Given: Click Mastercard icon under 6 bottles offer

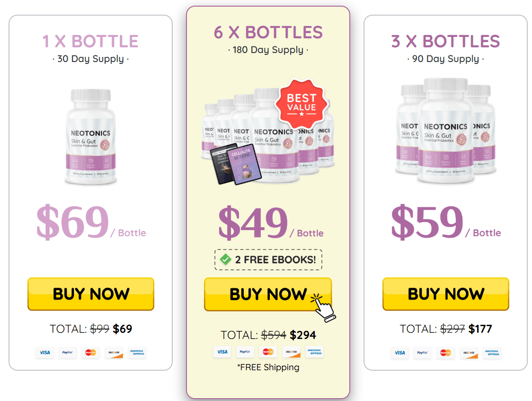Looking at the screenshot, I should (x=268, y=352).
